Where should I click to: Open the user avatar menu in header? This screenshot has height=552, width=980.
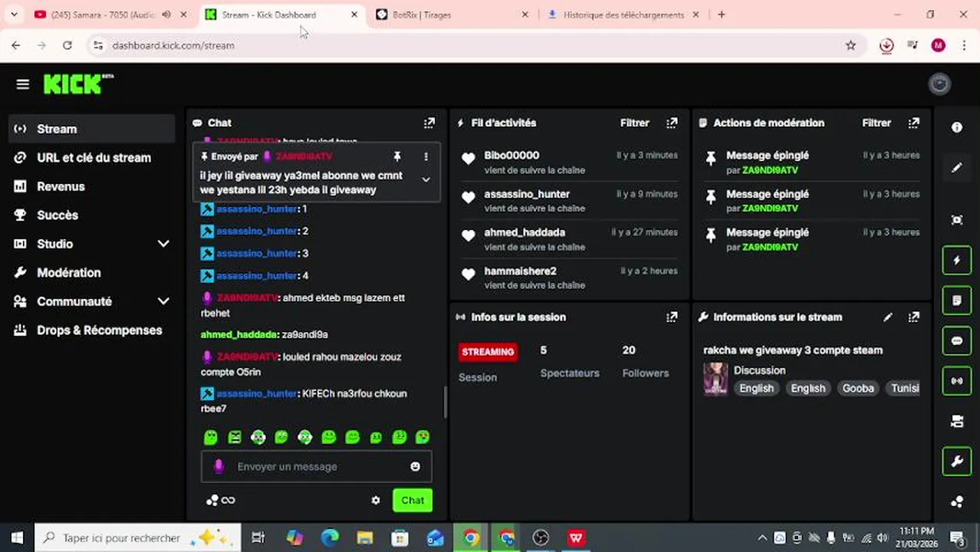tap(939, 84)
